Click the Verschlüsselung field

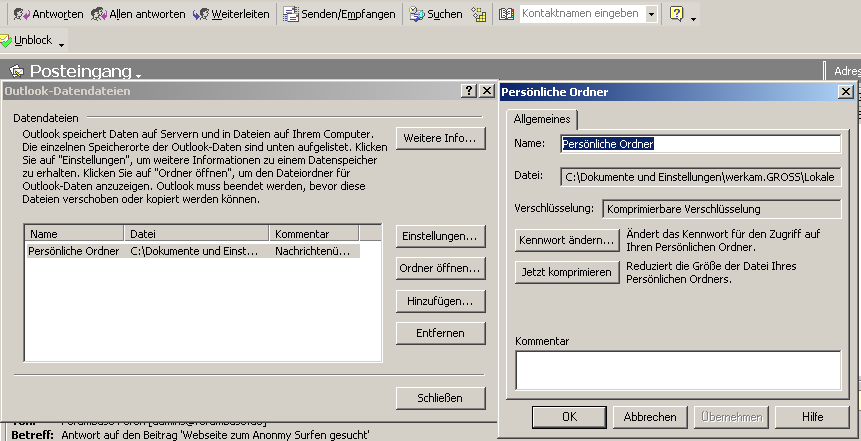point(722,209)
